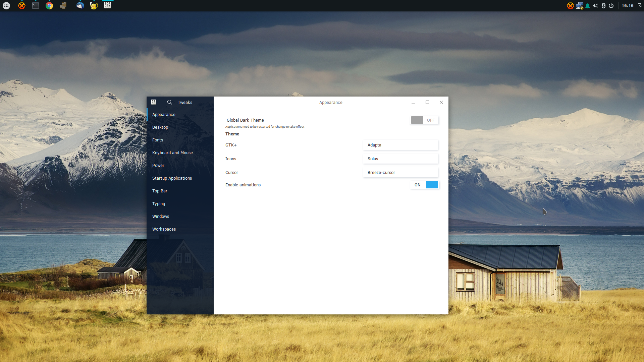This screenshot has height=362, width=644.
Task: Open the side panel with the arrow icon
Action: tap(640, 6)
